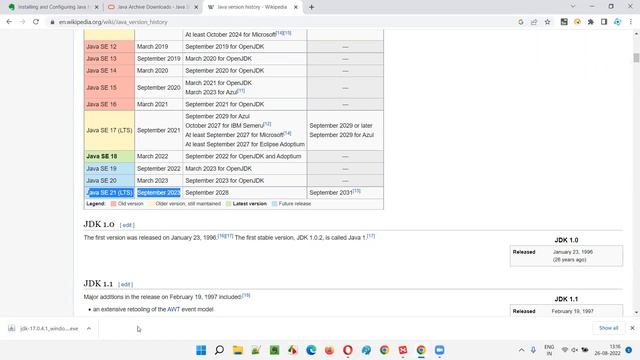Open the AWT link
The image size is (640, 360).
[x=173, y=309]
